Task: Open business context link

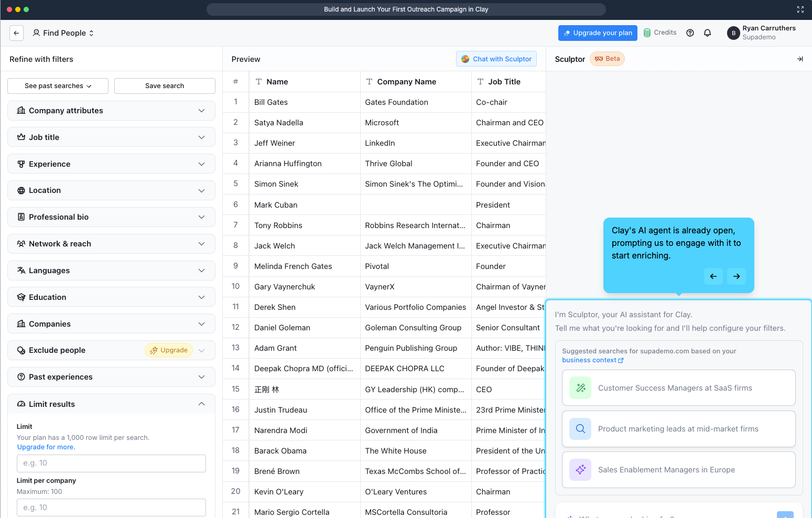Action: (593, 360)
